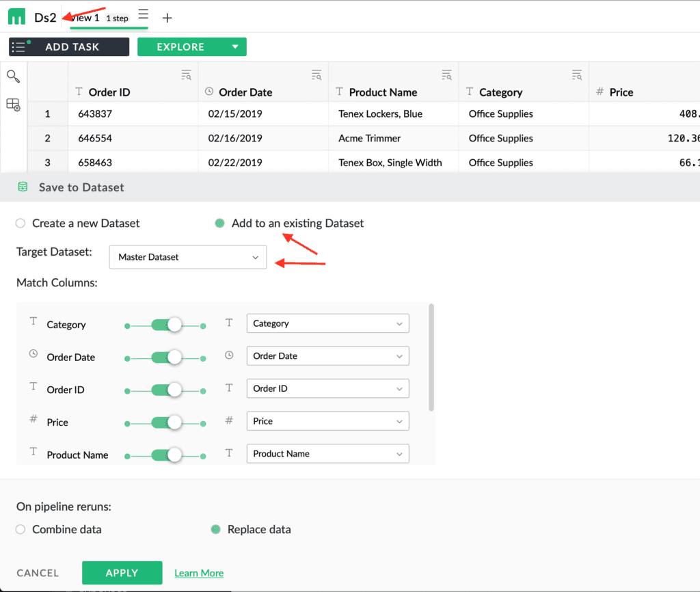The height and width of the screenshot is (592, 700).
Task: Click text icon before Category target dropdown
Action: [229, 323]
